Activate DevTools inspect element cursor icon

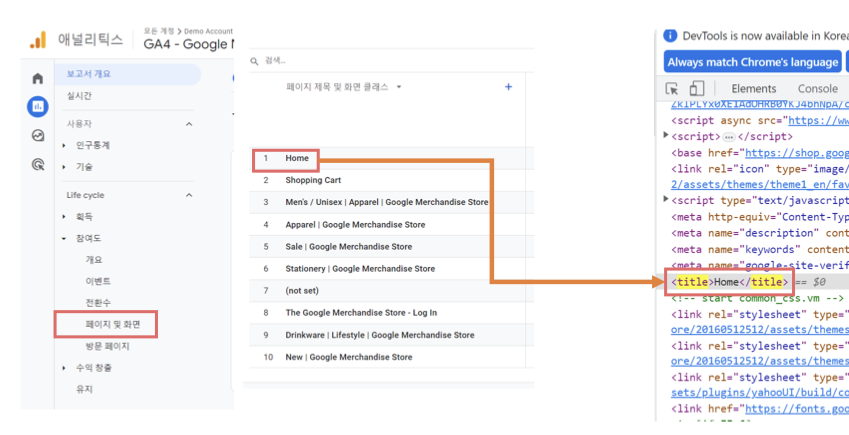[672, 89]
